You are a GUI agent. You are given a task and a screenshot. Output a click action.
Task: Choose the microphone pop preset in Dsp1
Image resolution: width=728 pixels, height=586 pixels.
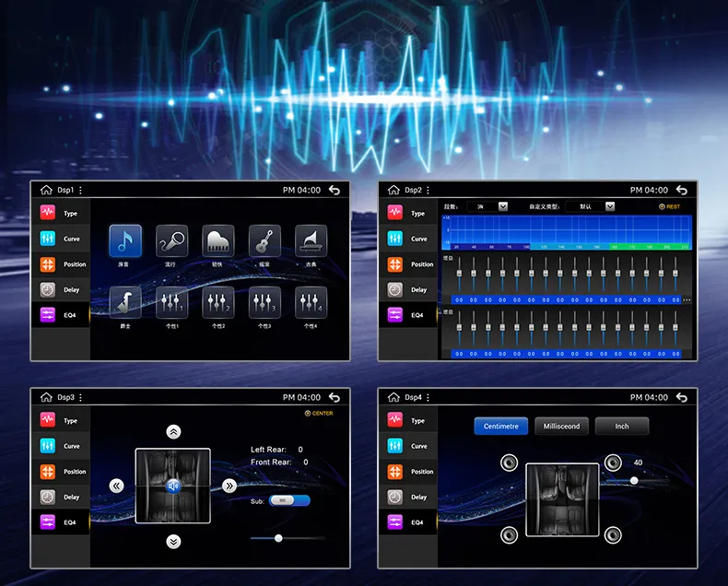(x=171, y=240)
